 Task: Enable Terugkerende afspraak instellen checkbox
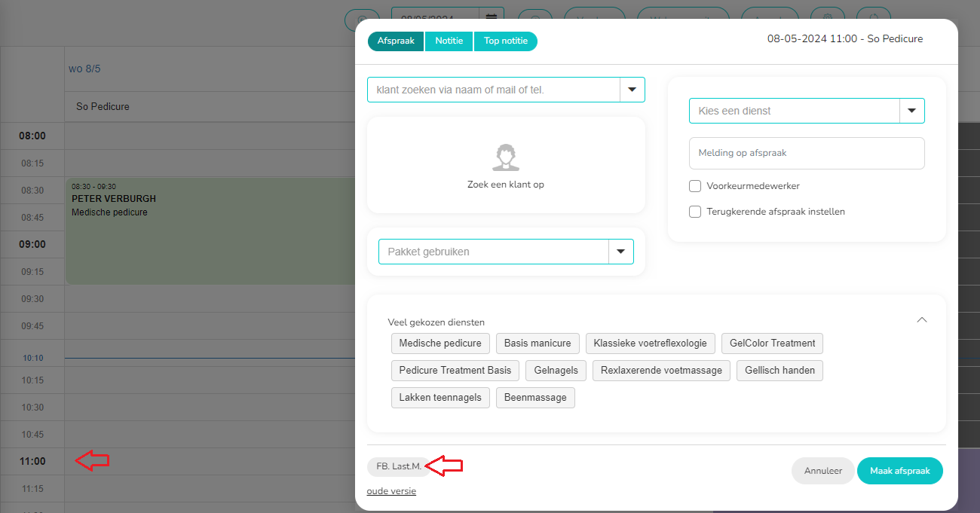695,212
